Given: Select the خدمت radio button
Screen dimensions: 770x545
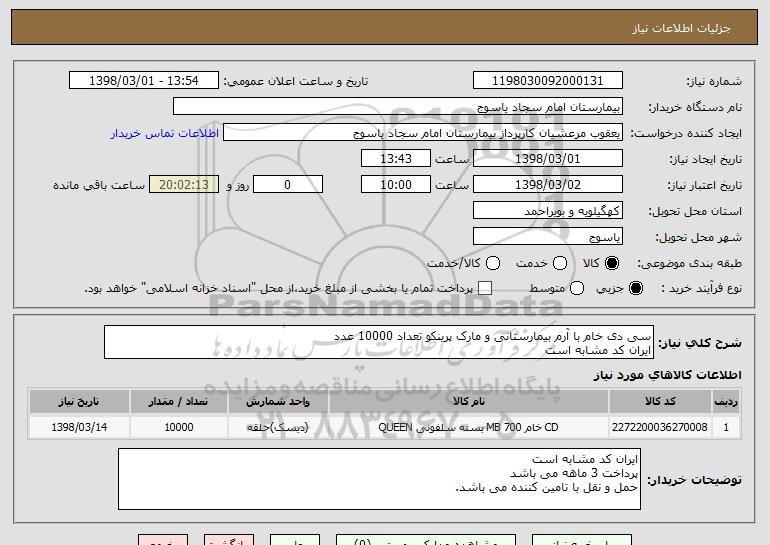Looking at the screenshot, I should (x=560, y=263).
